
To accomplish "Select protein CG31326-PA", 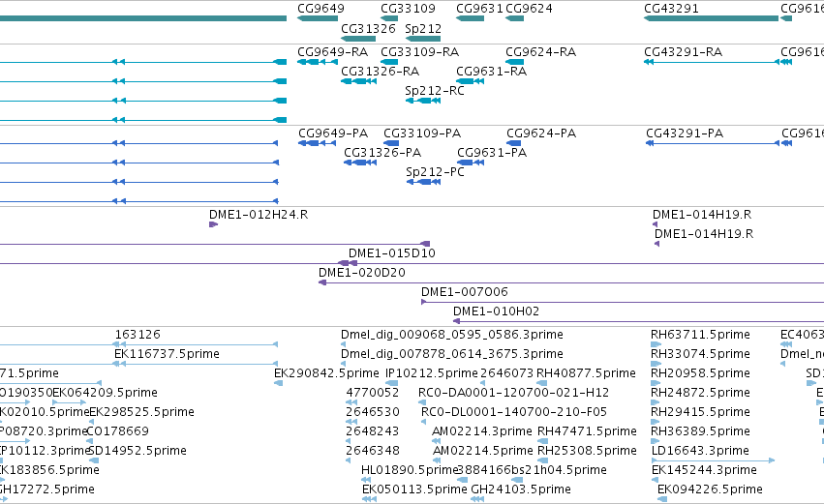I will tap(382, 153).
